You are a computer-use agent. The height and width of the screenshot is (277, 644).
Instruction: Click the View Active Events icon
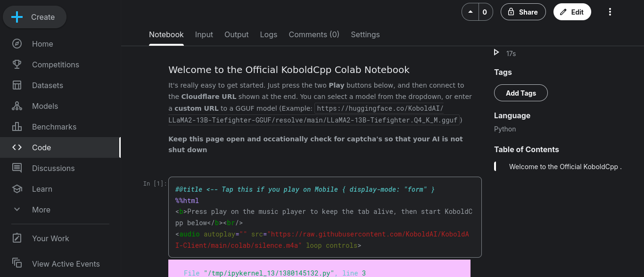tap(17, 263)
